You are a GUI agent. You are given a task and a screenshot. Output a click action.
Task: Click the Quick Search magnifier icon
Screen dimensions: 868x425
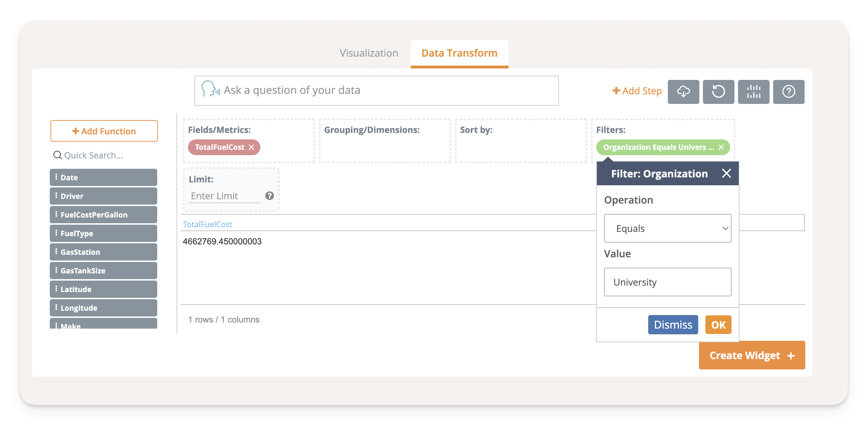click(x=57, y=155)
